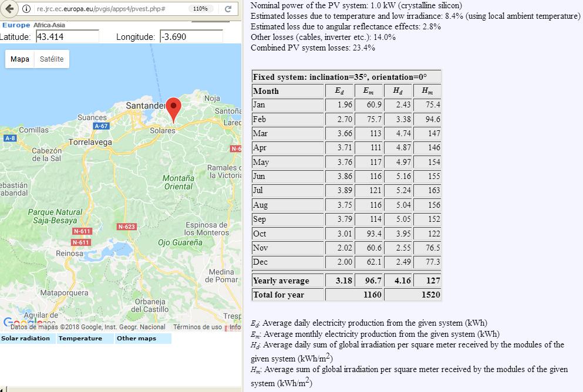The width and height of the screenshot is (583, 392).
Task: Open the Other maps tab
Action: (x=143, y=339)
